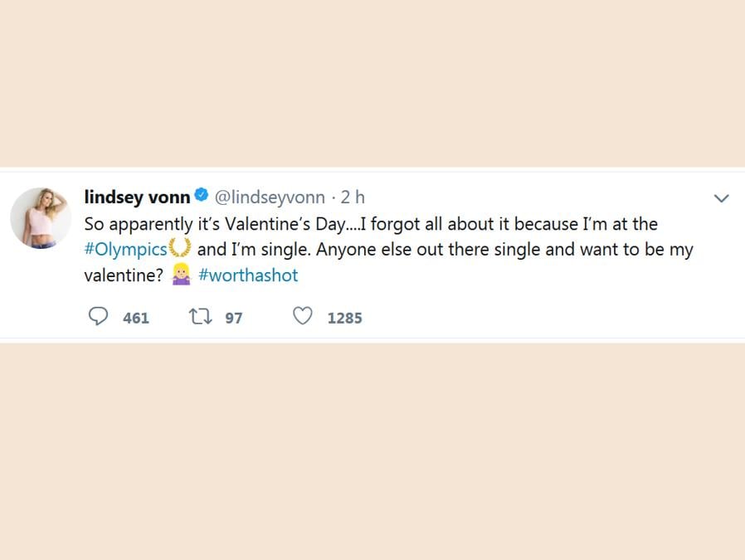Click the 97 retweets count
This screenshot has height=560, width=745.
click(x=234, y=317)
